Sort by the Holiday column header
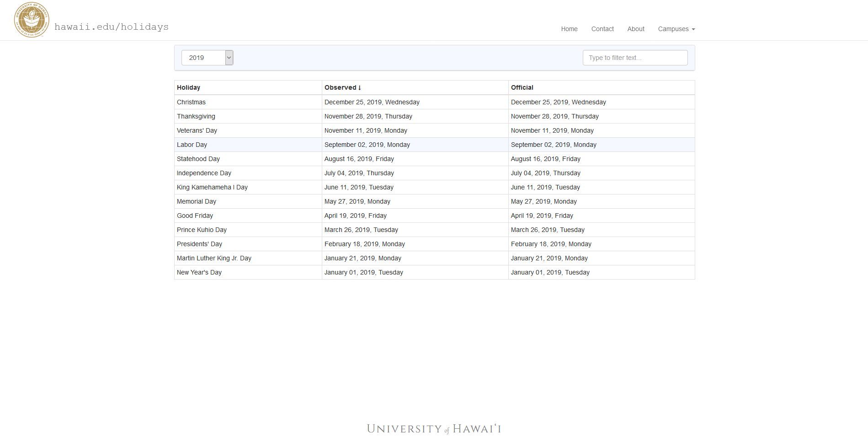Viewport: 868px width, 437px height. point(188,87)
